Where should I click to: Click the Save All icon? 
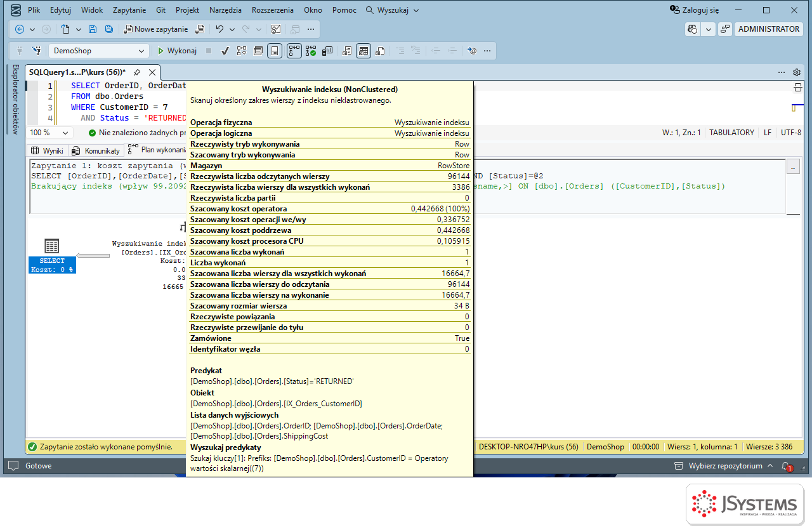(x=109, y=29)
